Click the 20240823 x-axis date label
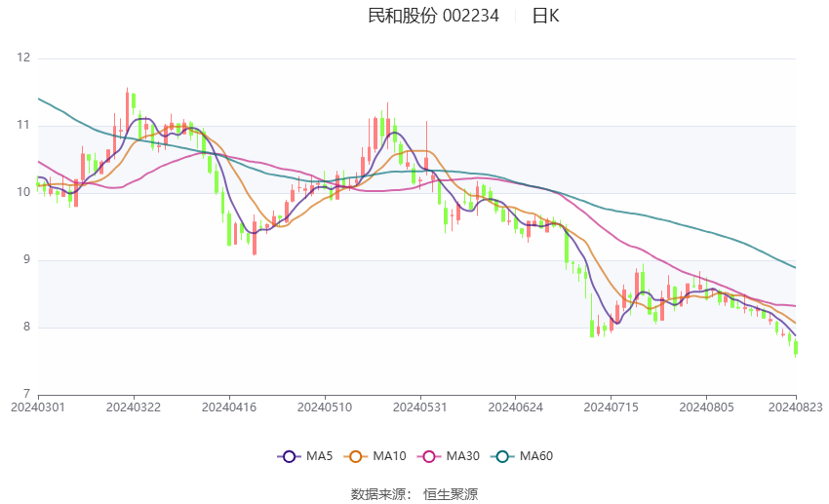Viewport: 829px width, 504px height. (796, 407)
